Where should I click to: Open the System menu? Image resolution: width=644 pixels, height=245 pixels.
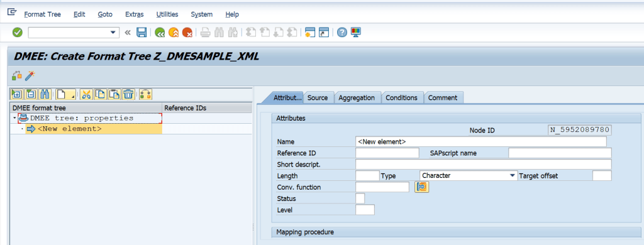[x=202, y=14]
